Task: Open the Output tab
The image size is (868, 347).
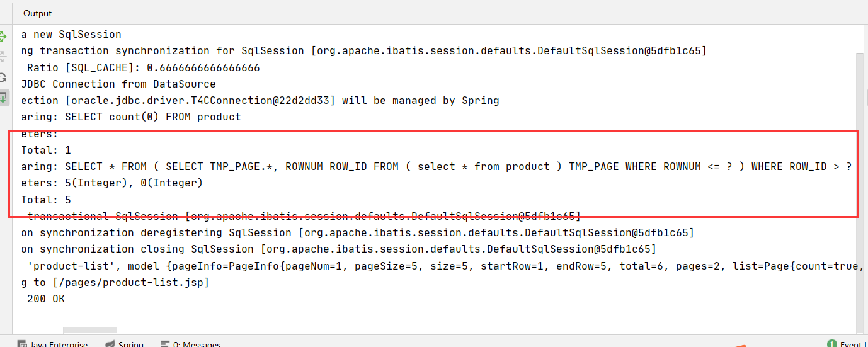Action: (37, 13)
